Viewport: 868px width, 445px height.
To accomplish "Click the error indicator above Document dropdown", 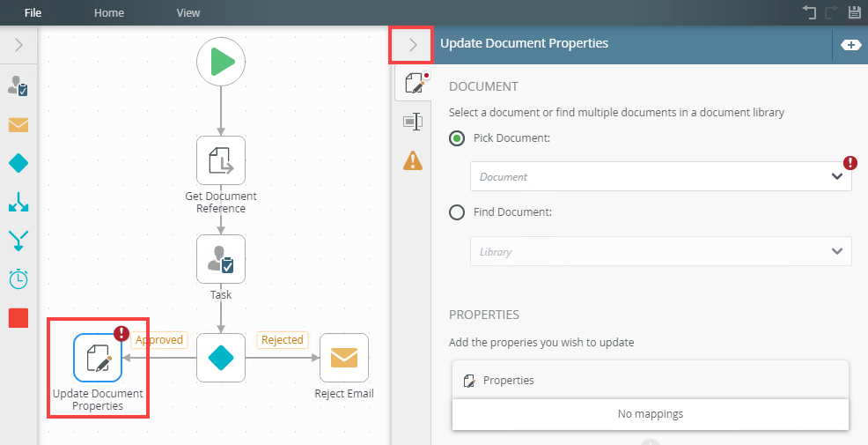I will coord(850,162).
